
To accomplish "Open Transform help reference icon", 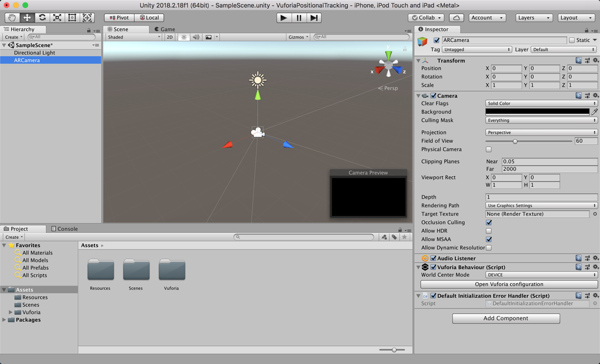I will [x=578, y=60].
